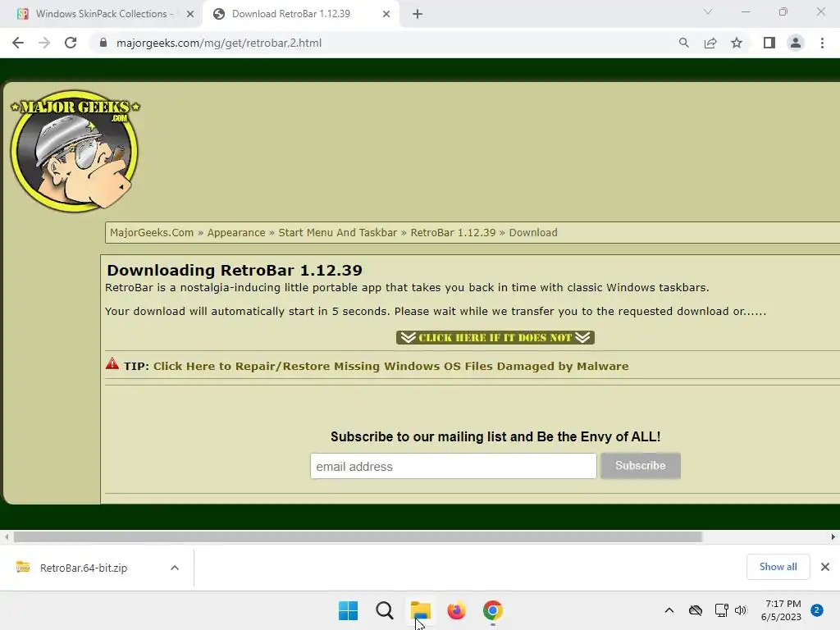Close the Download RetroBar tab
This screenshot has width=840, height=630.
pyautogui.click(x=386, y=14)
